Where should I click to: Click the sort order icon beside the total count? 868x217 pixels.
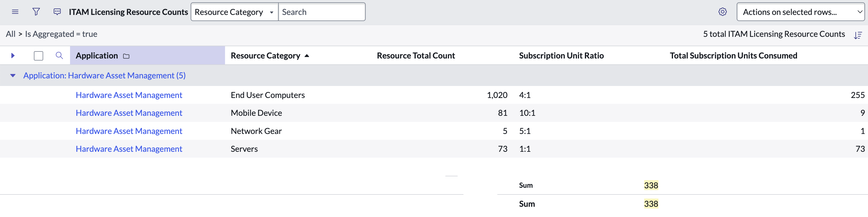coord(858,35)
